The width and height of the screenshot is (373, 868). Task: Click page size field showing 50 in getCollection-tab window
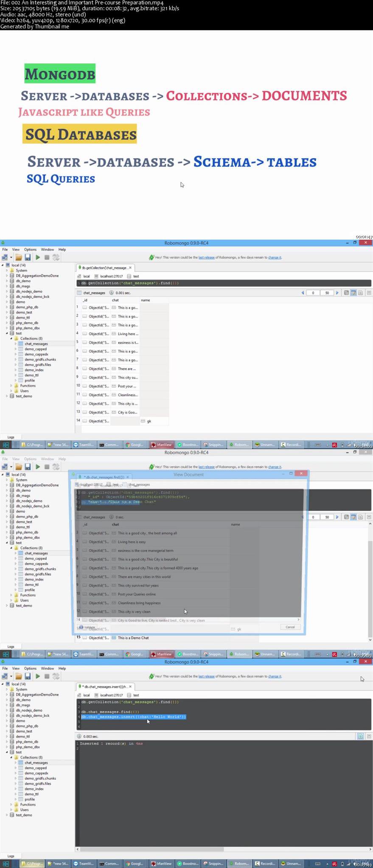pos(327,293)
